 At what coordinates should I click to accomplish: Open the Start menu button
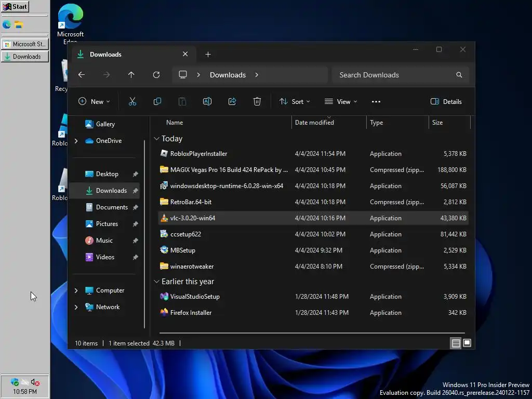click(x=15, y=6)
